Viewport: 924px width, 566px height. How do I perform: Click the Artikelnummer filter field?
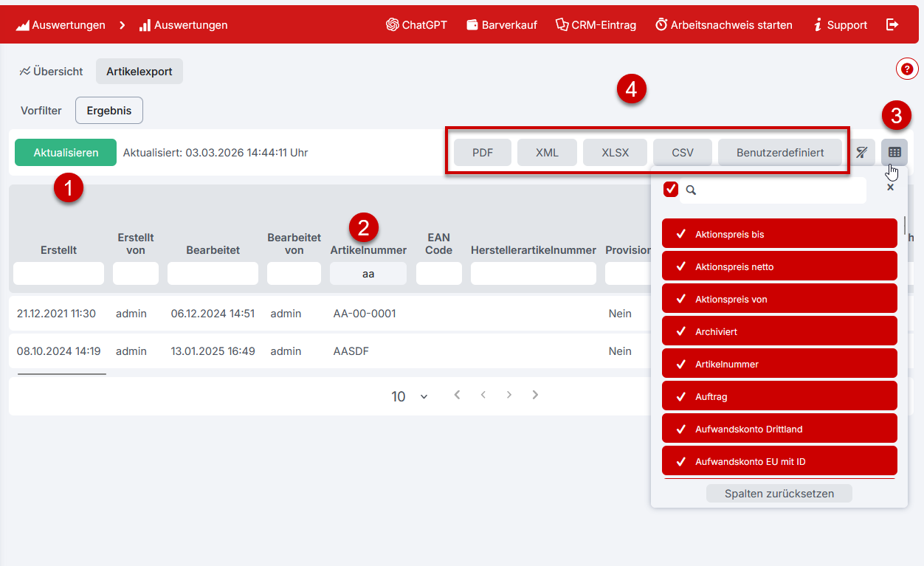[368, 274]
